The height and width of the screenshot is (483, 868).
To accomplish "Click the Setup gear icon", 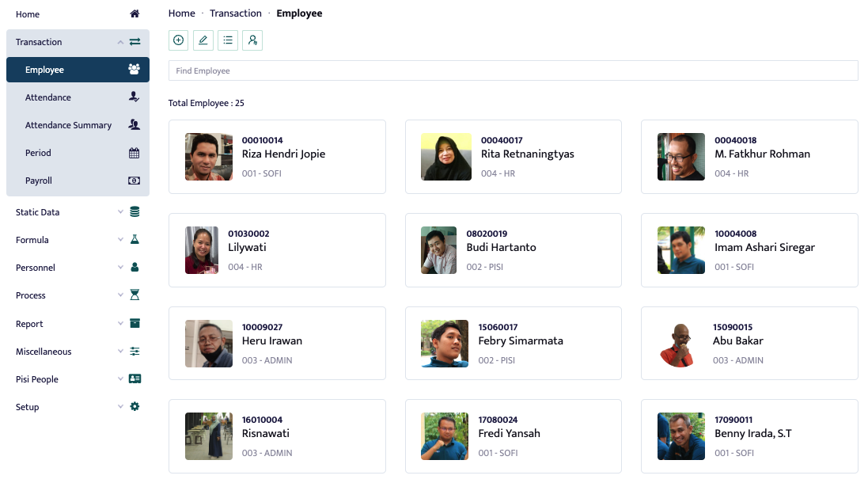I will [x=135, y=406].
